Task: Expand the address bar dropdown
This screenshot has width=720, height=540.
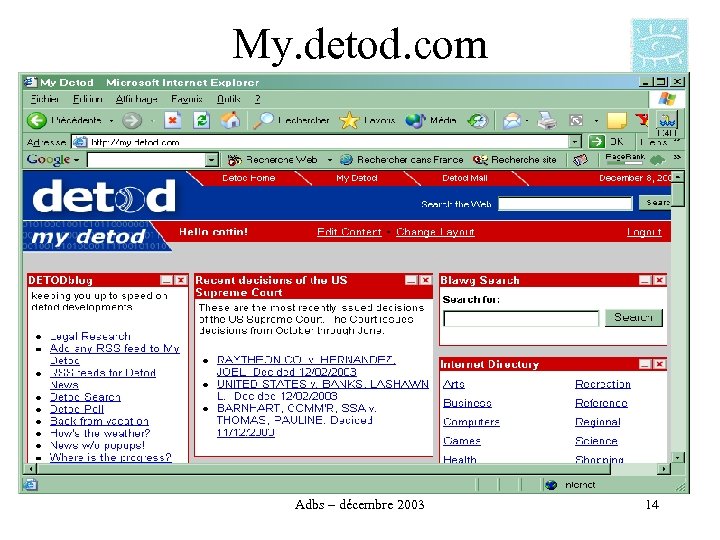Action: [575, 142]
